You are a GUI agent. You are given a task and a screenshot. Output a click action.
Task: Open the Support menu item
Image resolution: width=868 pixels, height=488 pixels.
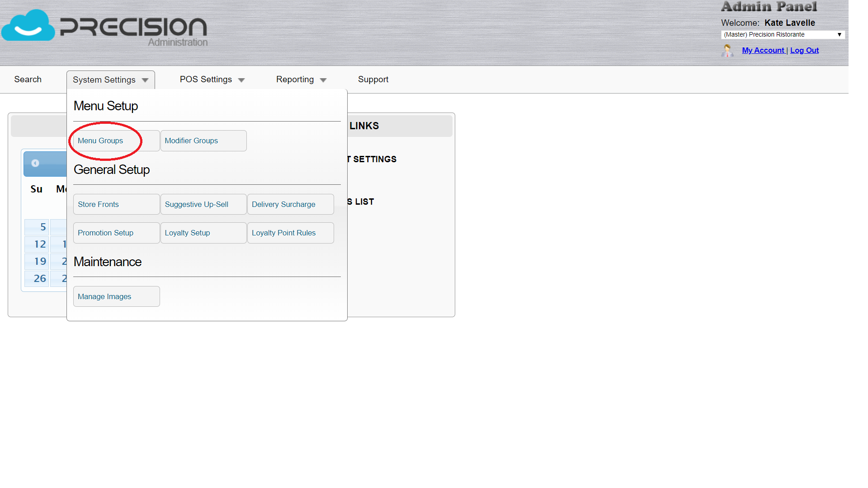pos(373,80)
